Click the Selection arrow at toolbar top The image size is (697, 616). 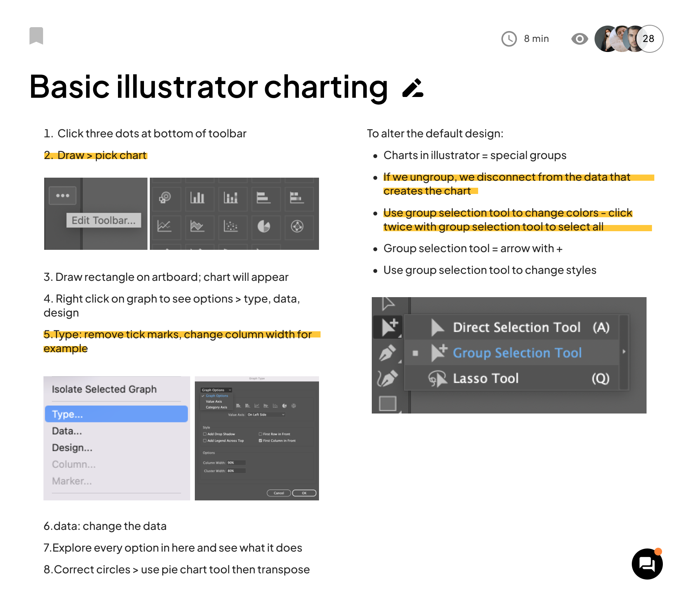tap(388, 303)
